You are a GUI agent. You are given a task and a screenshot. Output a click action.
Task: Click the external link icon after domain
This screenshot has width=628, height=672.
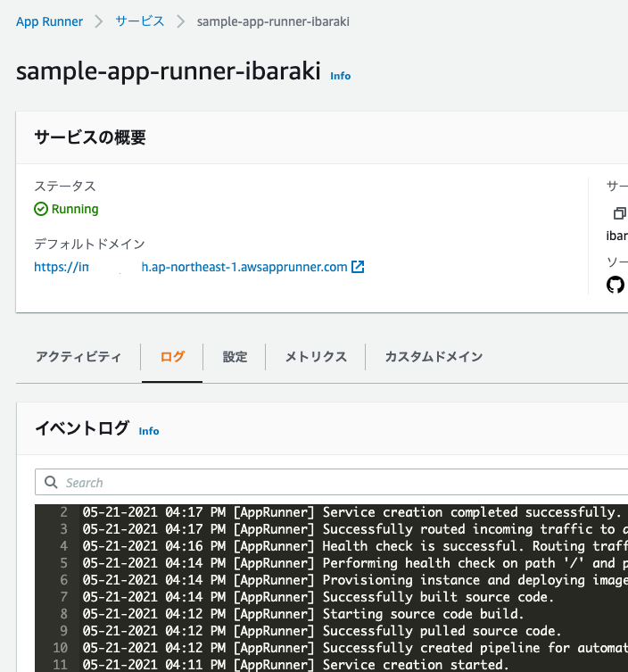[x=358, y=267]
